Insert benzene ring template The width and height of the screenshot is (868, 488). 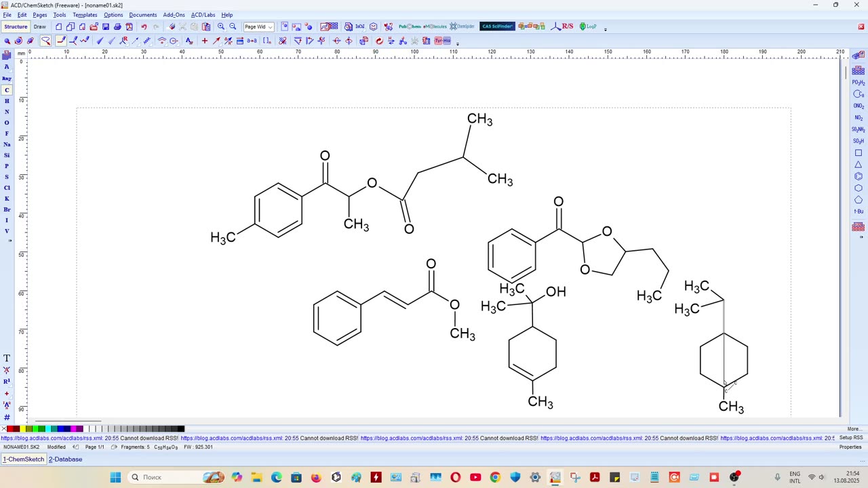(859, 176)
